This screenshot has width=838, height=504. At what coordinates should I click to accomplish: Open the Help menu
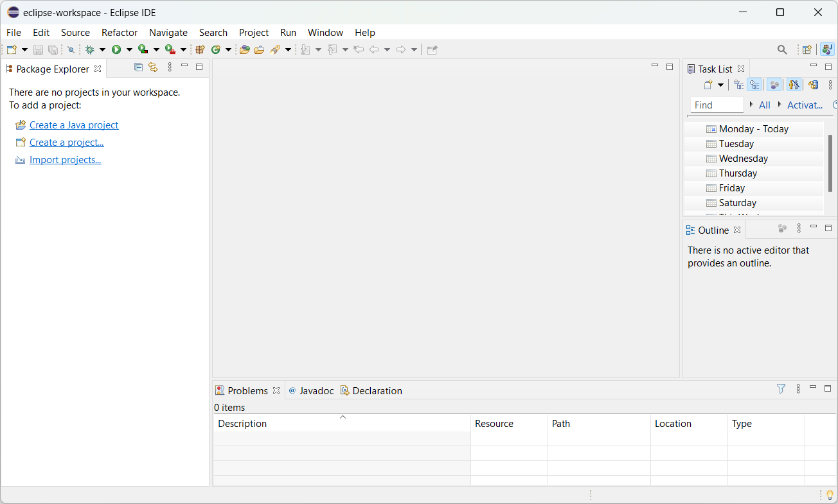click(x=365, y=32)
